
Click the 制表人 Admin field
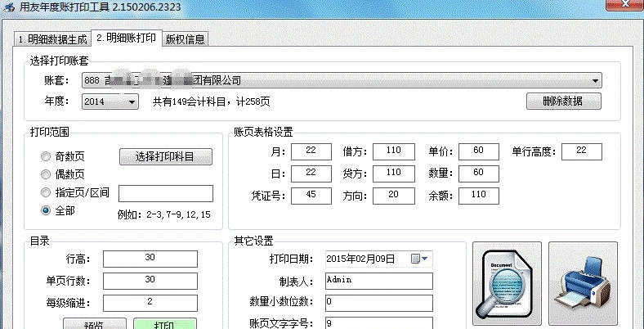click(378, 282)
